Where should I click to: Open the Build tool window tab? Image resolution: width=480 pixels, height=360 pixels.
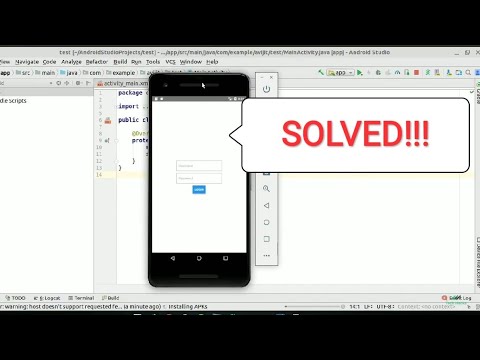(111, 298)
